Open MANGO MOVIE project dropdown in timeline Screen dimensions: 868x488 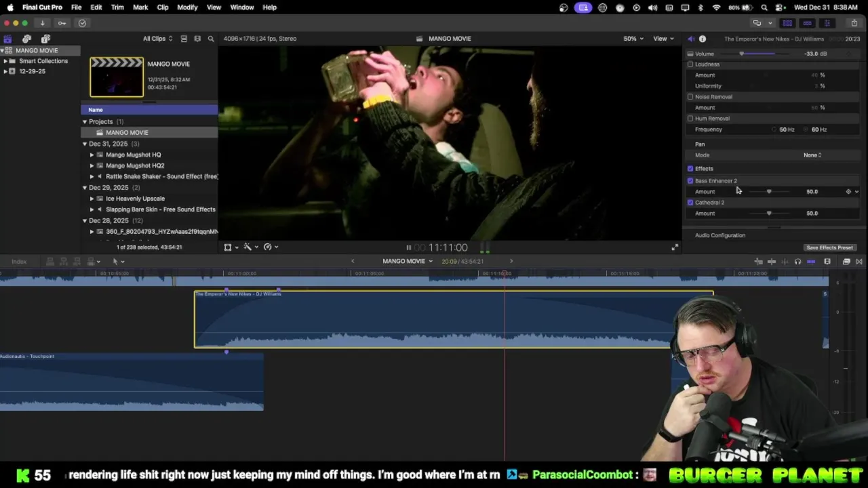click(408, 261)
